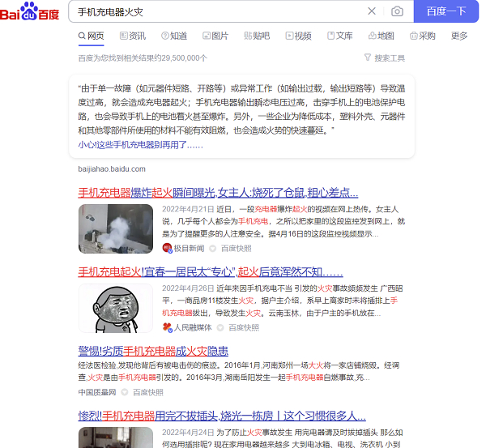
Task: Click the magnifier icon on 网页 tab
Action: coord(82,36)
